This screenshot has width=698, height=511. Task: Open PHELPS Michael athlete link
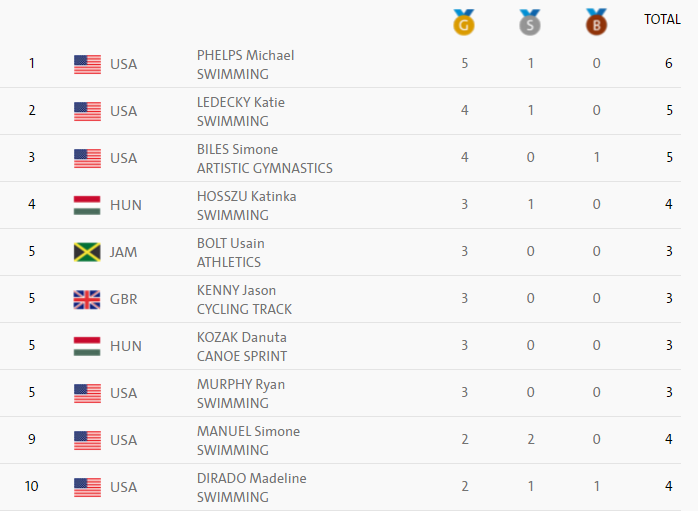click(x=245, y=55)
